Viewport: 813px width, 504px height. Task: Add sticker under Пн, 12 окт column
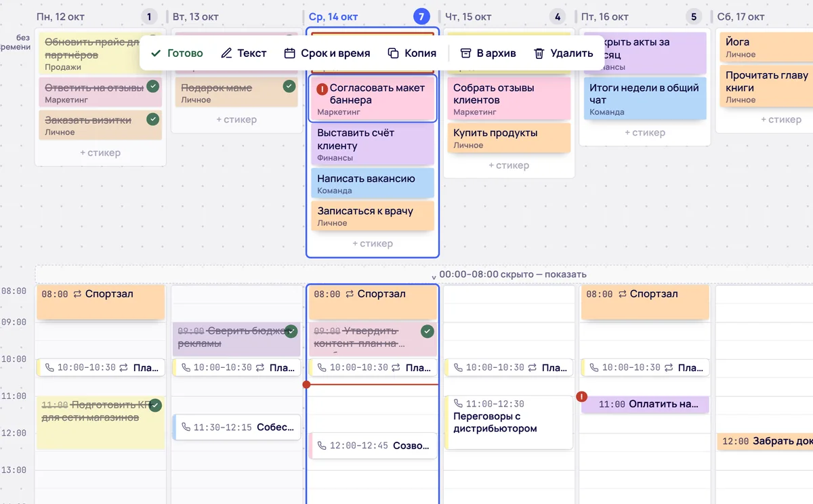[100, 153]
